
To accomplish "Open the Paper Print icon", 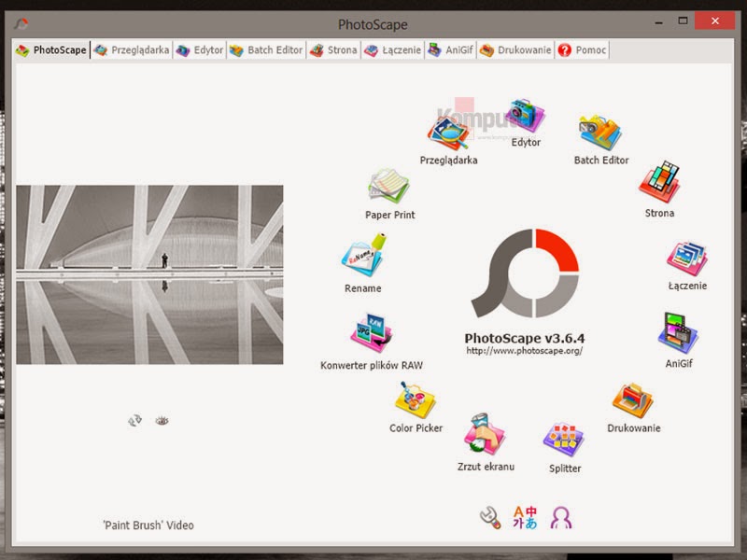I will pyautogui.click(x=389, y=186).
